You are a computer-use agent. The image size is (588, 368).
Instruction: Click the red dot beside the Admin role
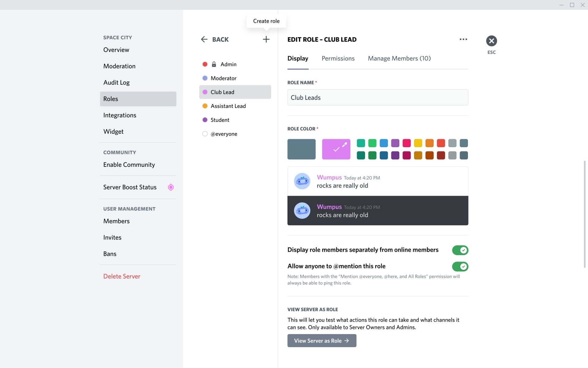tap(205, 64)
